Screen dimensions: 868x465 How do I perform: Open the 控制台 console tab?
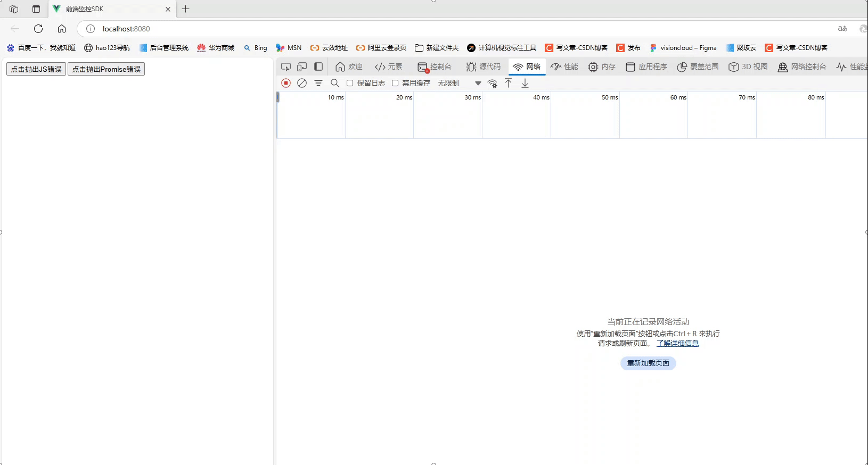click(x=435, y=67)
